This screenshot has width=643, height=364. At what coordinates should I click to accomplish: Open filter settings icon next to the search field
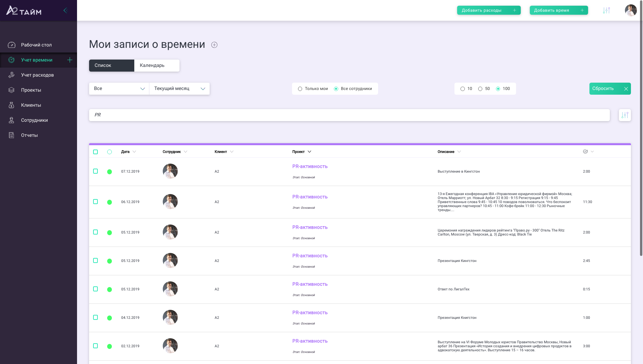point(625,115)
